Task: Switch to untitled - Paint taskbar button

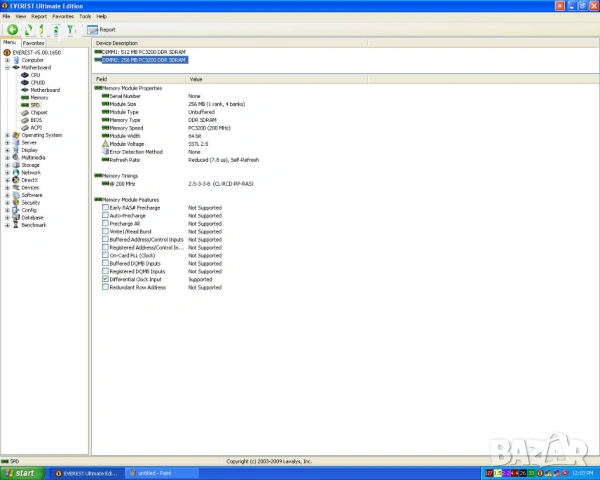Action: point(162,473)
